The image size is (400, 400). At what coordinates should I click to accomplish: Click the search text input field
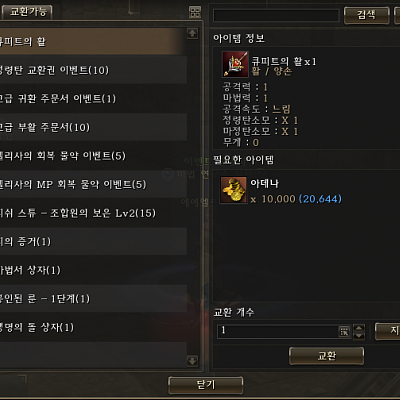(276, 15)
